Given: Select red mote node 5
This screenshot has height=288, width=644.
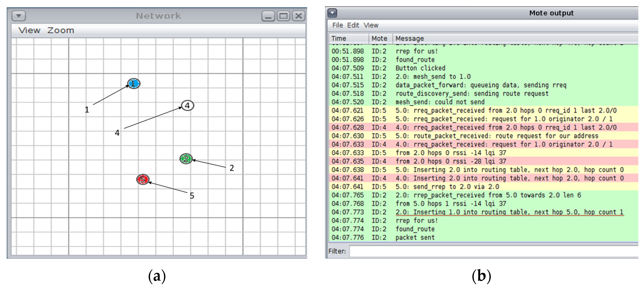Looking at the screenshot, I should tap(143, 179).
